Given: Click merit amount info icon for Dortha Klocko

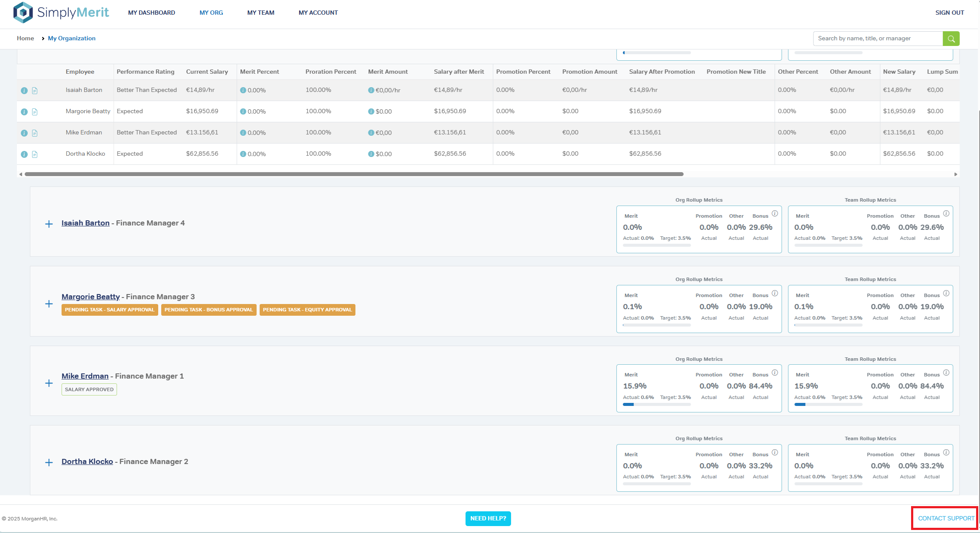Looking at the screenshot, I should 371,154.
